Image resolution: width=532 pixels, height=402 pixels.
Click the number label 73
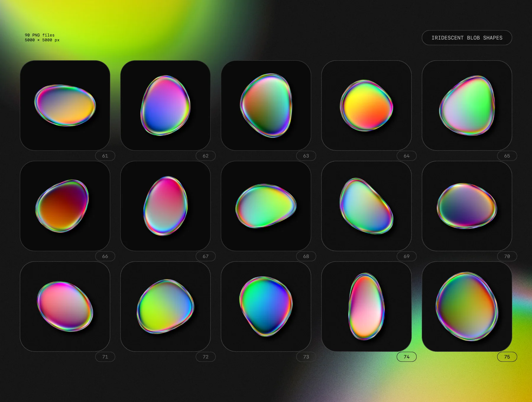(306, 357)
